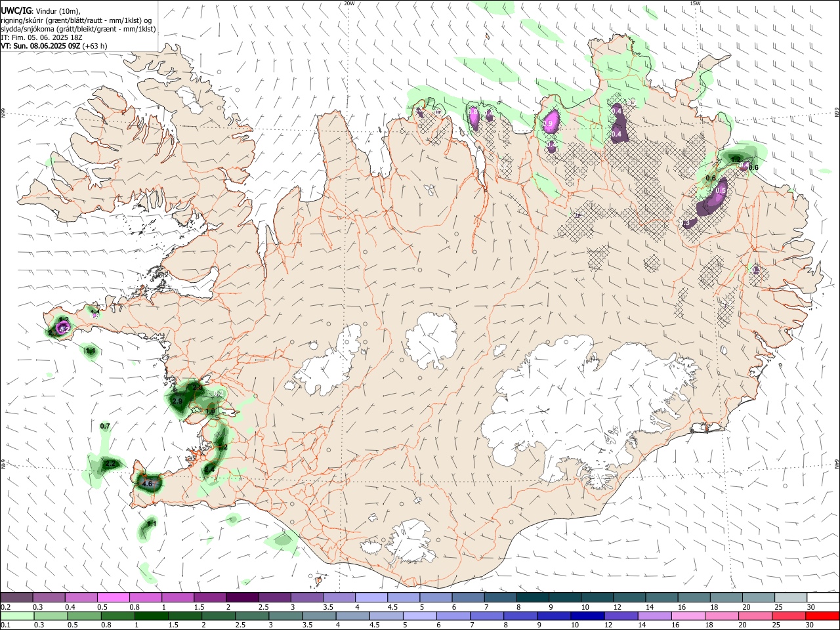Click the 'rigning/skúrir' rain legend description line
The height and width of the screenshot is (630, 840).
(x=77, y=20)
